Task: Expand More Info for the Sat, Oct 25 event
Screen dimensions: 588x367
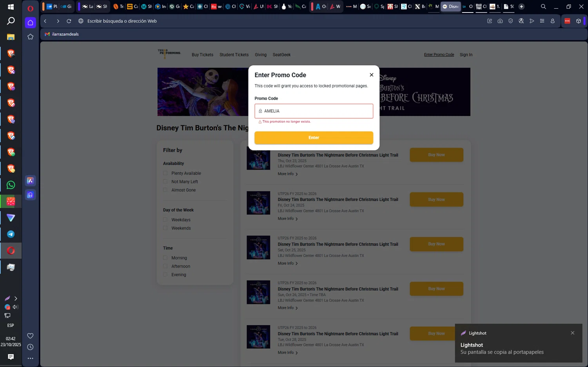Action: pyautogui.click(x=288, y=263)
